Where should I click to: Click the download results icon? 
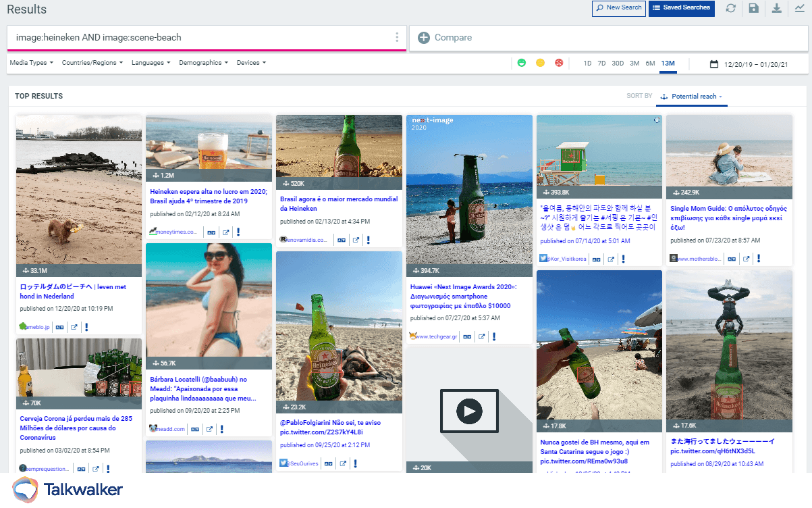(x=777, y=8)
